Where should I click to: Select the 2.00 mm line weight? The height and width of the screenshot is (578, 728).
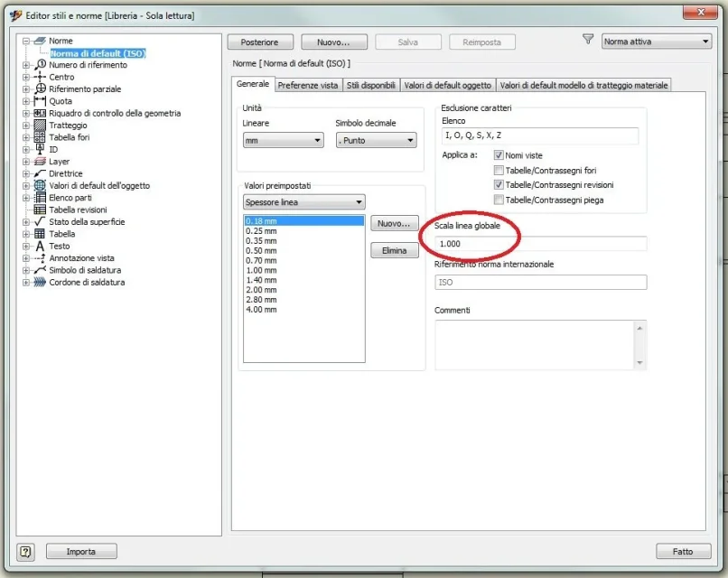(x=303, y=290)
